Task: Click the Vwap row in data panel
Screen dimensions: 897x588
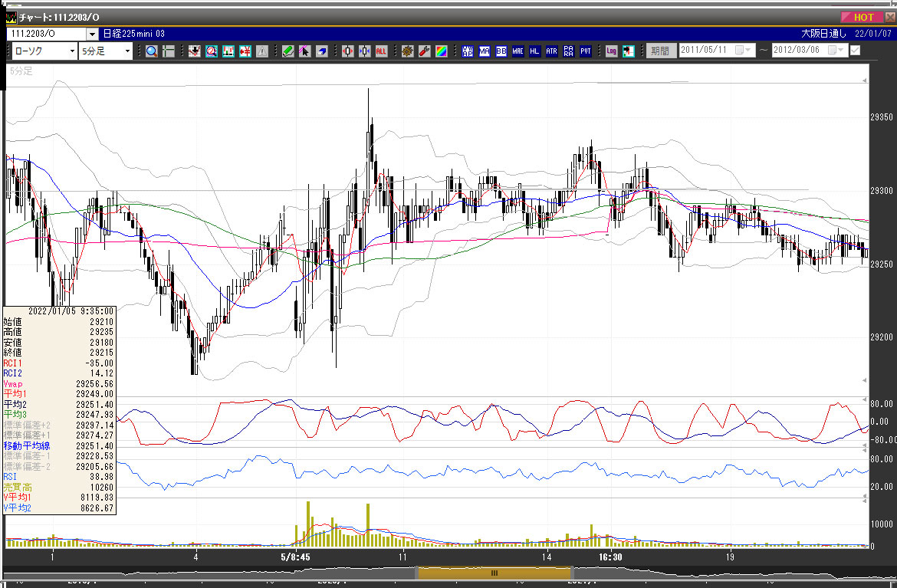Action: [59, 384]
